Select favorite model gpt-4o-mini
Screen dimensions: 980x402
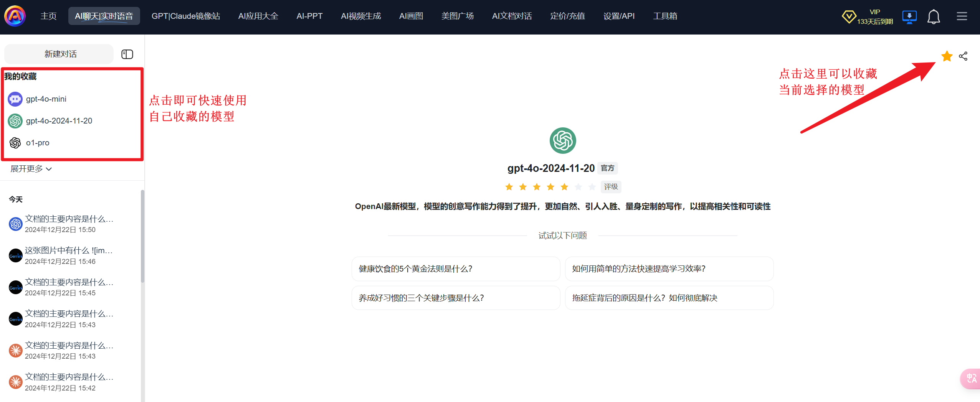pyautogui.click(x=71, y=99)
